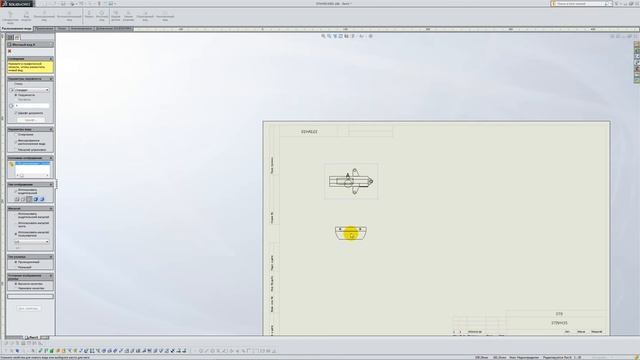Select the Auxiliary View tool
The image size is (640, 360).
click(x=69, y=16)
